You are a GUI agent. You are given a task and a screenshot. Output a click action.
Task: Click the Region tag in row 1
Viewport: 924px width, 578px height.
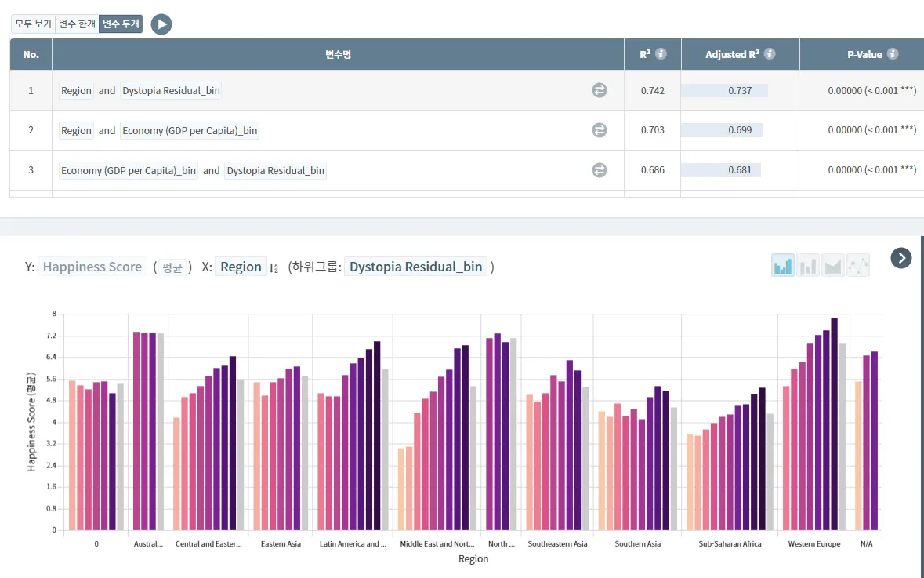click(76, 90)
